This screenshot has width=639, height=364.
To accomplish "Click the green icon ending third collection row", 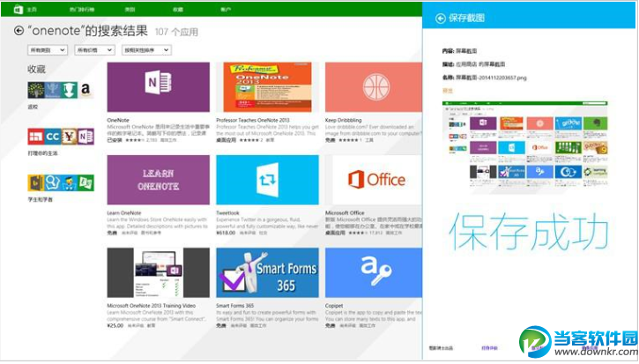I will (x=85, y=183).
